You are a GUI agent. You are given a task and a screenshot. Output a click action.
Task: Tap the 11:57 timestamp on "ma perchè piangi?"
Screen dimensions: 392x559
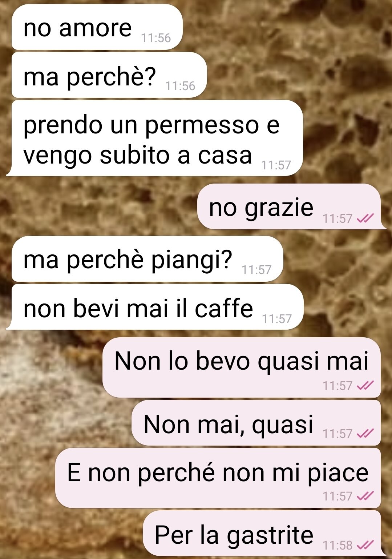[256, 270]
